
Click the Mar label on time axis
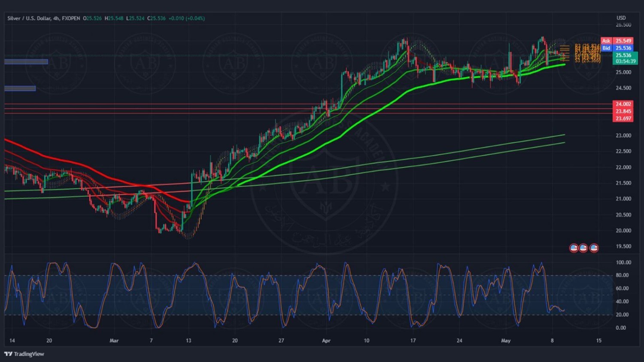114,341
